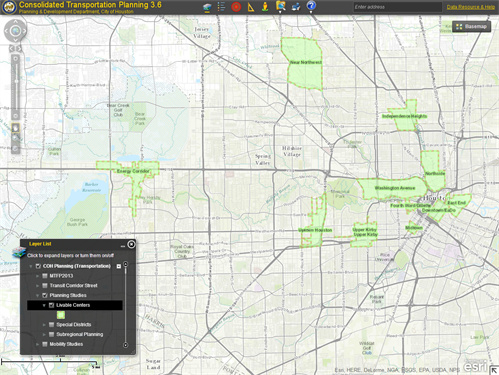Image resolution: width=499 pixels, height=375 pixels.
Task: Click Layer List scrollbar up button
Action: pyautogui.click(x=126, y=264)
